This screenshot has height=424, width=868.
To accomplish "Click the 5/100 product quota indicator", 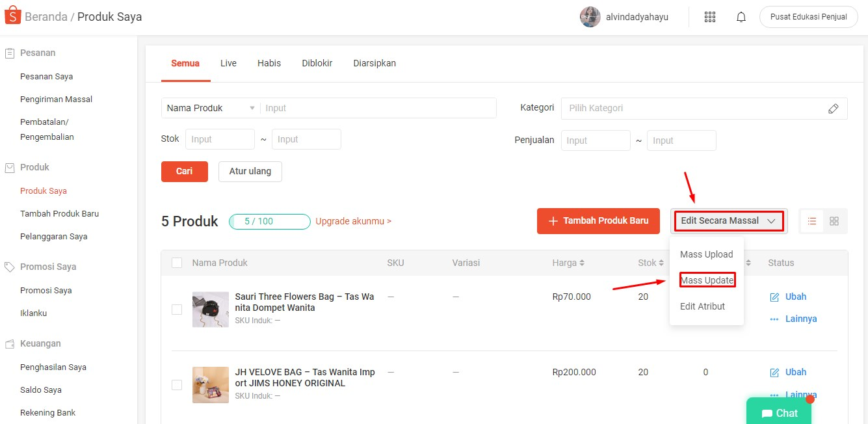I will (269, 221).
